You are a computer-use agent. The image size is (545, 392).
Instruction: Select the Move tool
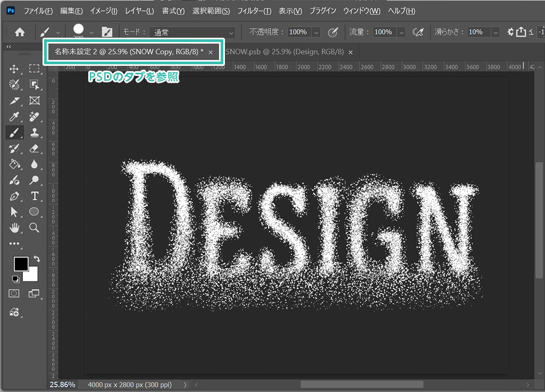coord(14,69)
